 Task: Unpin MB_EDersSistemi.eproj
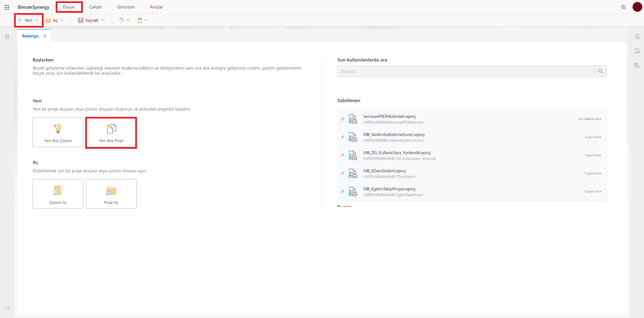343,173
